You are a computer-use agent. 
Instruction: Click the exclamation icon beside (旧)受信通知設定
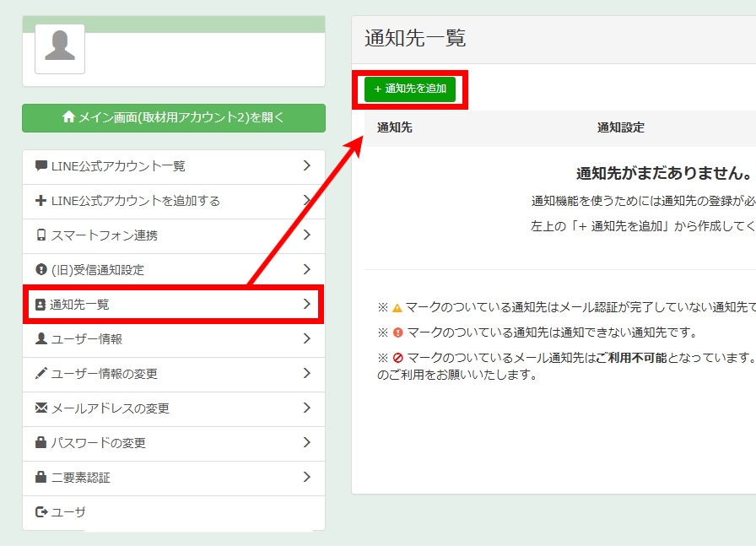point(41,270)
